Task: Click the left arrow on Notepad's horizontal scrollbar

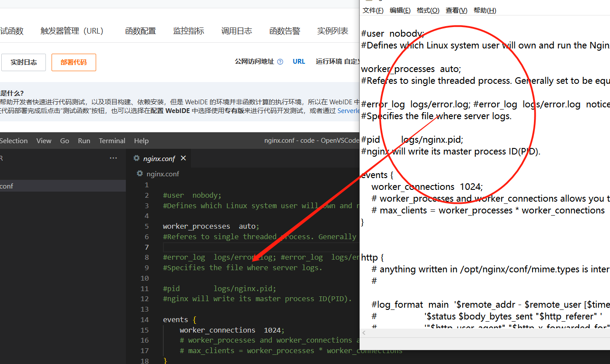Action: (364, 332)
